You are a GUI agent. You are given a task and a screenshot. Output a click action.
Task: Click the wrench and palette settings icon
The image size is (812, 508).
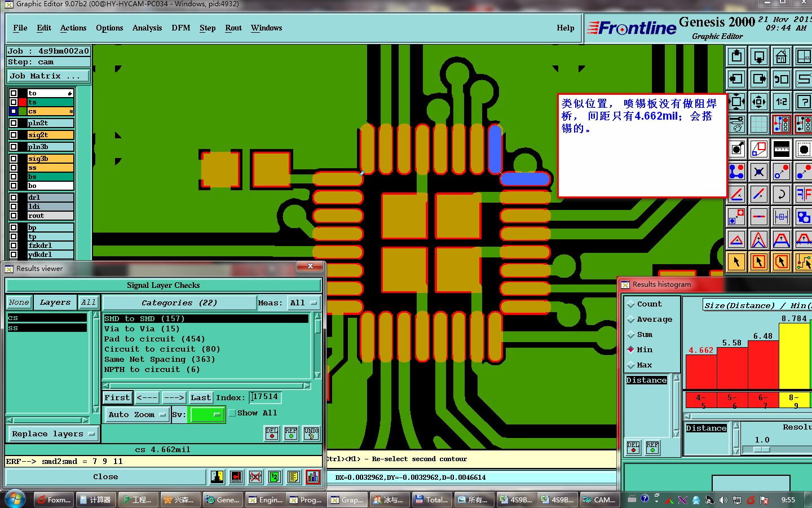(736, 124)
